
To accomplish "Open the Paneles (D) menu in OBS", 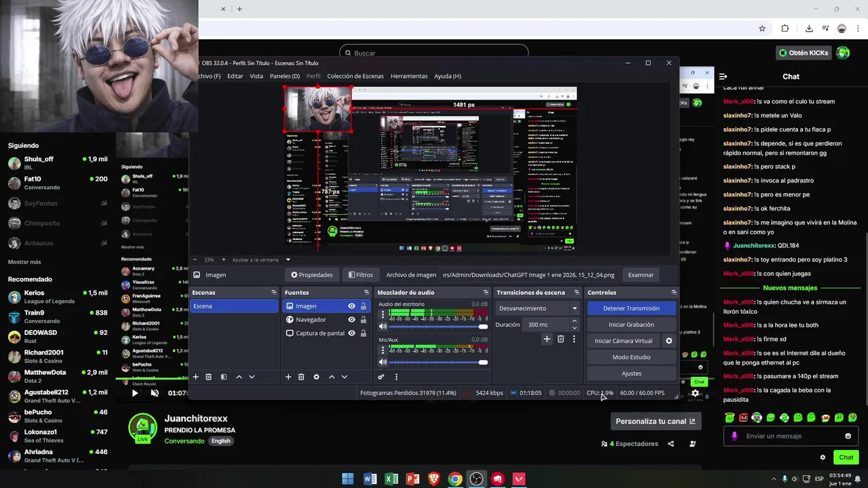I will pyautogui.click(x=285, y=76).
